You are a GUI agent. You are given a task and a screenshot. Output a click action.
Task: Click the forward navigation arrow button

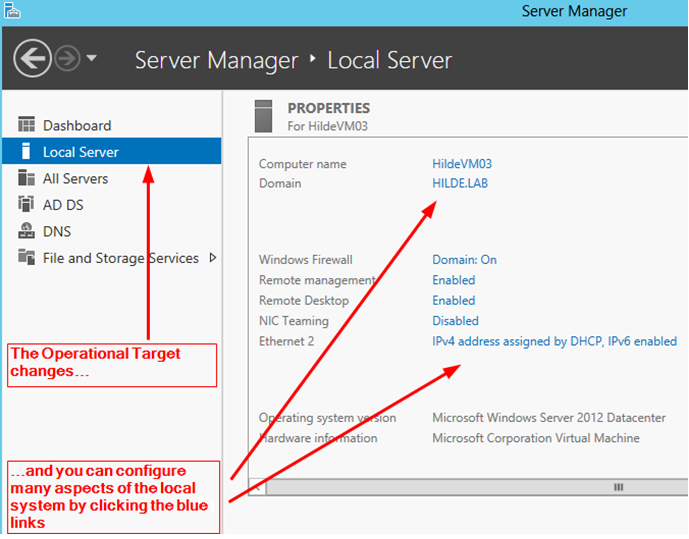[67, 58]
